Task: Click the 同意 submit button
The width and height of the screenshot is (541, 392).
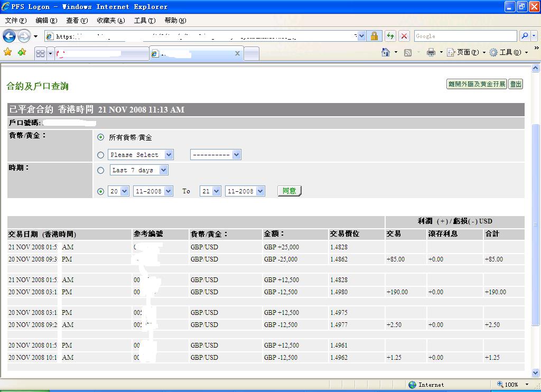Action: pos(290,191)
